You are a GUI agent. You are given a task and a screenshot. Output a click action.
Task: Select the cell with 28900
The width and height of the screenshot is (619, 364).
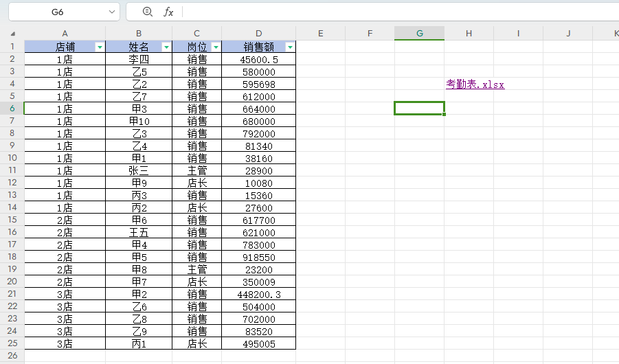coord(258,170)
